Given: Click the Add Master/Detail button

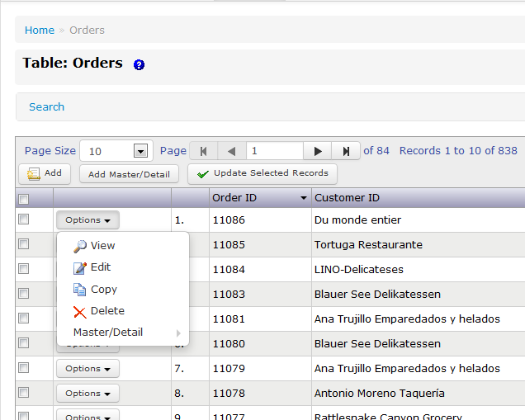Looking at the screenshot, I should (x=129, y=174).
